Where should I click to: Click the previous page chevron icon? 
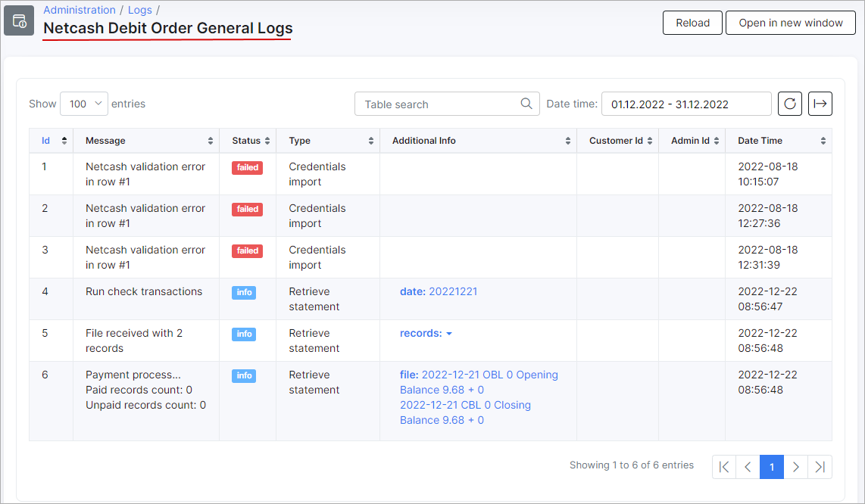[x=748, y=467]
